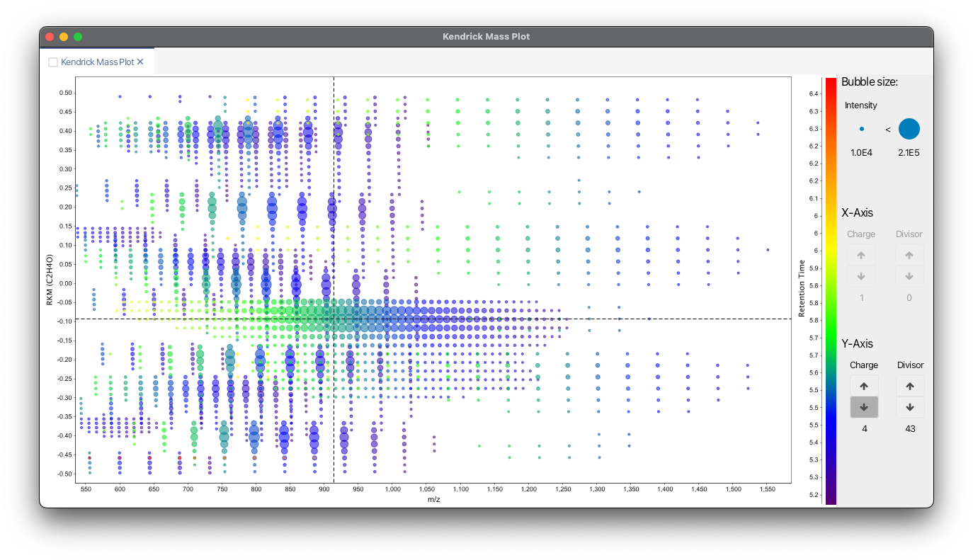The width and height of the screenshot is (973, 560).
Task: Close the Kendrick Mass Plot tab
Action: (140, 62)
